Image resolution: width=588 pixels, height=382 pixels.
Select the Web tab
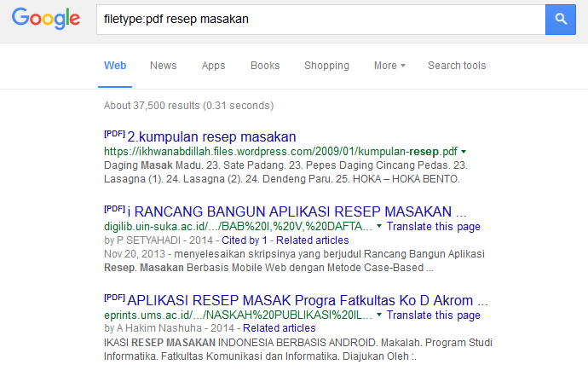click(115, 66)
